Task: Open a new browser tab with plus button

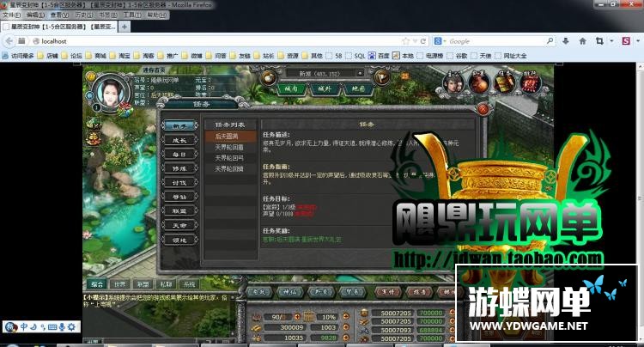Action: (124, 27)
